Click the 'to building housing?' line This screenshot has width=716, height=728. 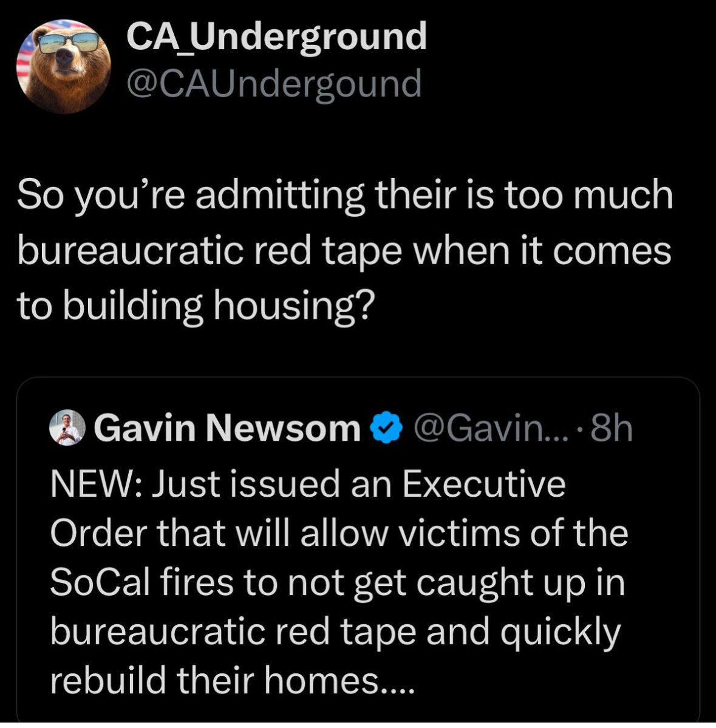pyautogui.click(x=193, y=305)
